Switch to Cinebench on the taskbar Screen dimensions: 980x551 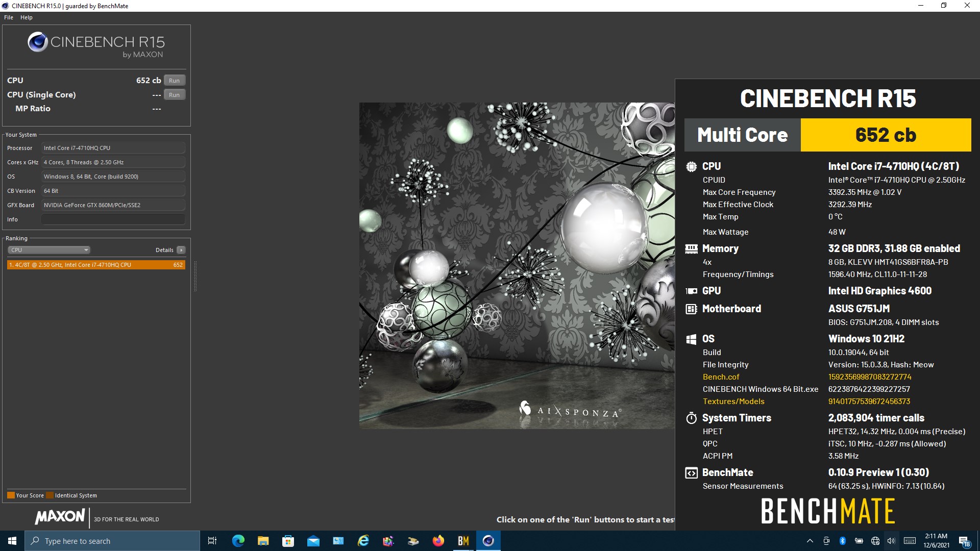click(x=488, y=541)
